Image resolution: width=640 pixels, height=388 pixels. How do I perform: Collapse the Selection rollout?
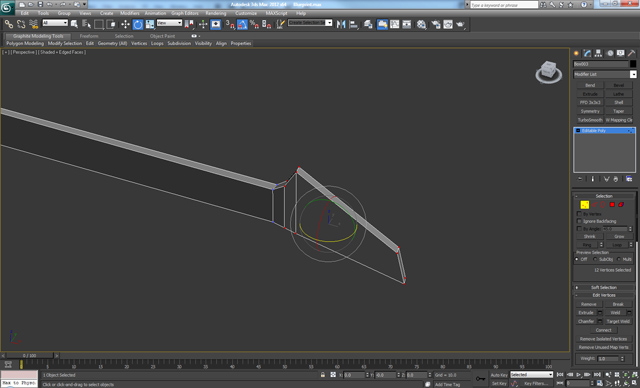pyautogui.click(x=604, y=196)
